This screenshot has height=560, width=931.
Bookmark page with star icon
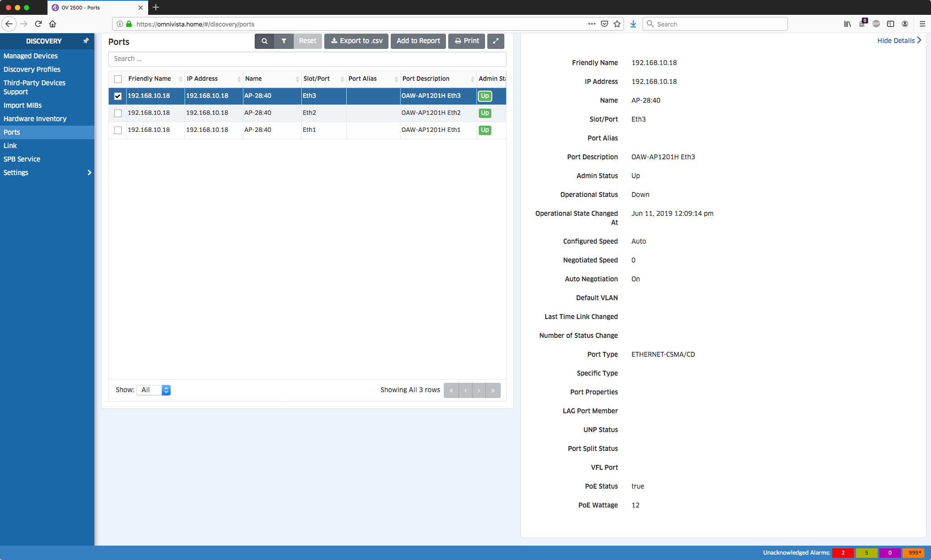click(617, 24)
